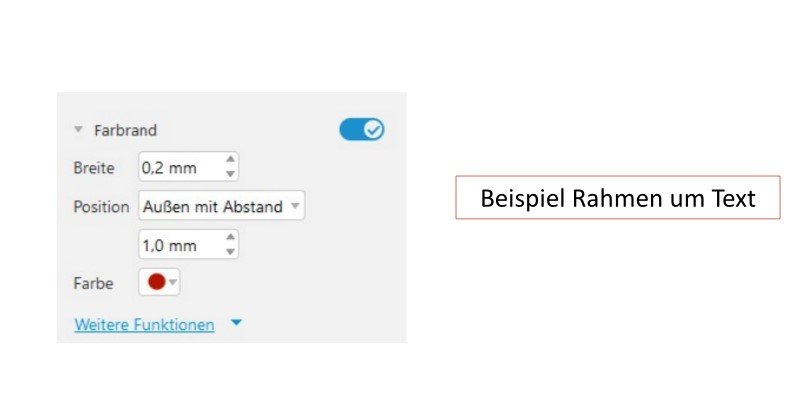Screen dimensions: 812x410
Task: Open the Farbe color dropdown arrow
Action: [173, 283]
